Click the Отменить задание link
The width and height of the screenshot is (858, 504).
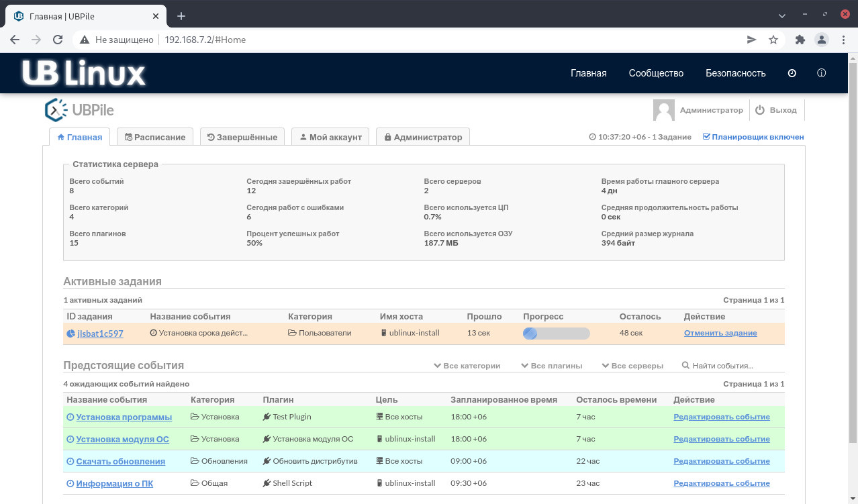[720, 333]
